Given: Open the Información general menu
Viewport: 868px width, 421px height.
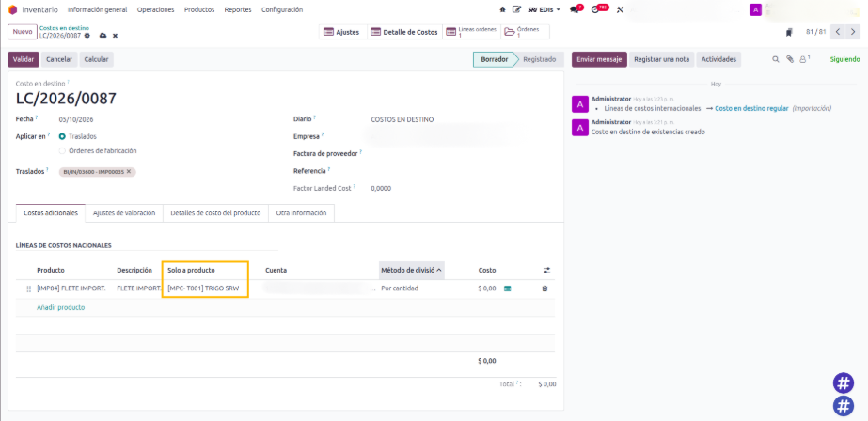Looking at the screenshot, I should tap(97, 9).
